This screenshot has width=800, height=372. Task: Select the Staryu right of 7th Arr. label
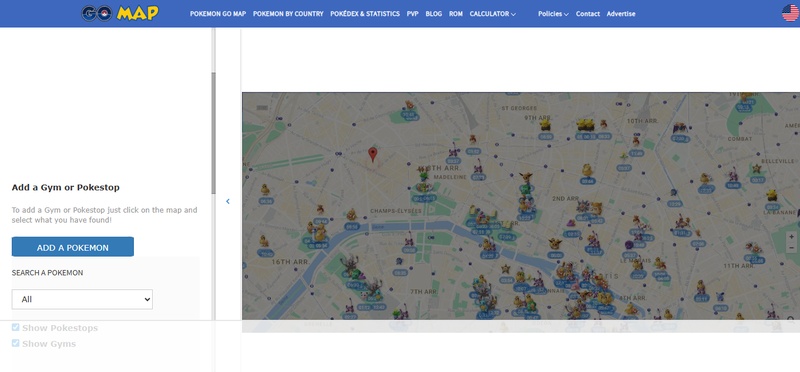click(506, 268)
